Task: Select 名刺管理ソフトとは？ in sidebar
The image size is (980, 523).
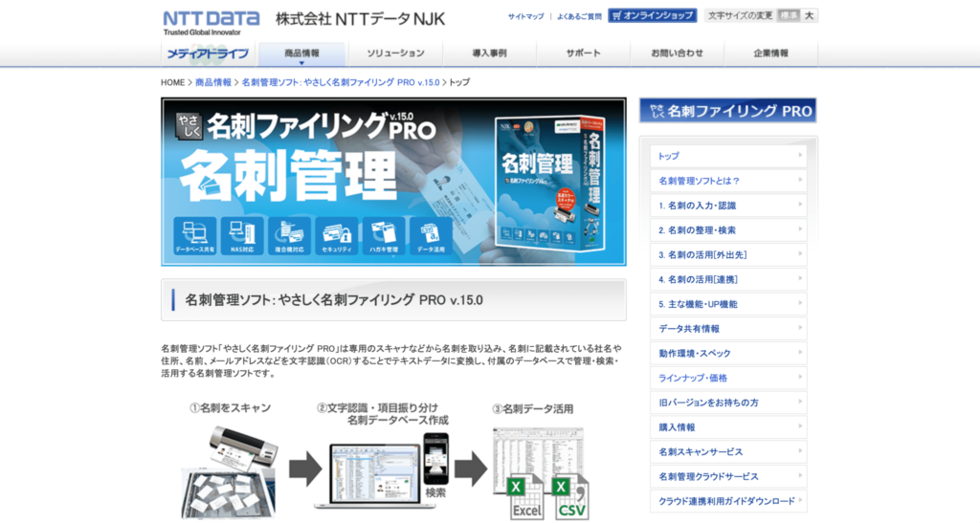Action: point(728,181)
